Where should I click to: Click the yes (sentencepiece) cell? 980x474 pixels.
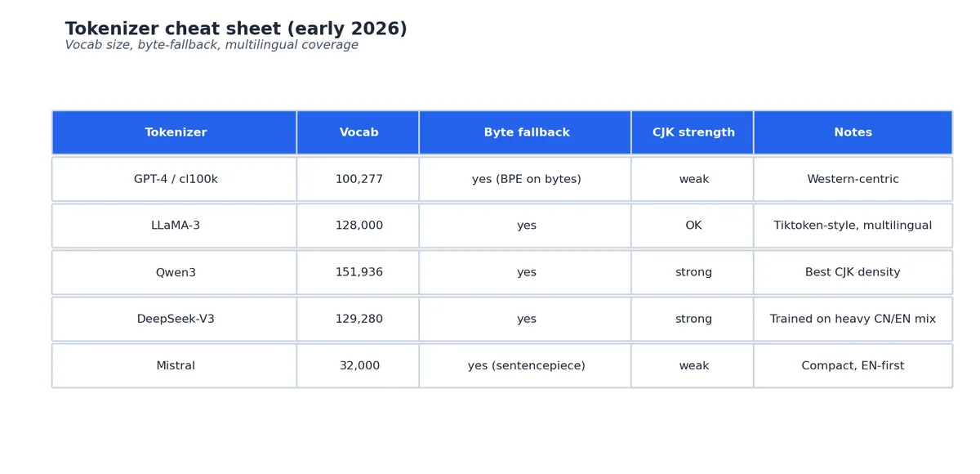point(526,365)
